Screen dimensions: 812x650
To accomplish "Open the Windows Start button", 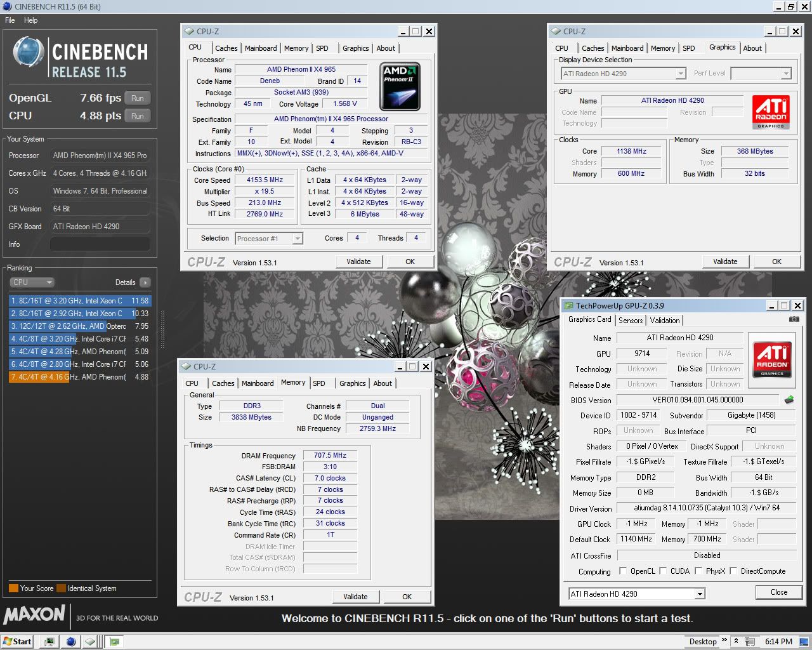I will 17,641.
